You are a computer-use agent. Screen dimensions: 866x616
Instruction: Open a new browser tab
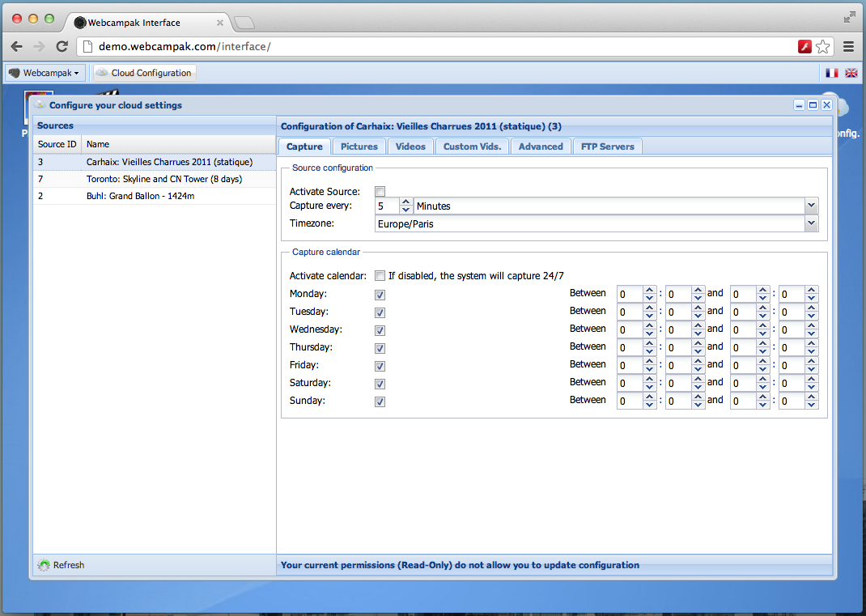[x=244, y=23]
